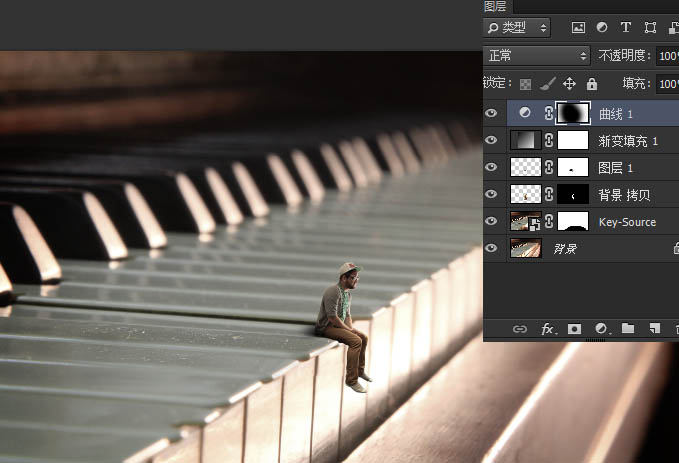
Task: Hide the 背景 拷贝 layer
Action: click(x=491, y=194)
